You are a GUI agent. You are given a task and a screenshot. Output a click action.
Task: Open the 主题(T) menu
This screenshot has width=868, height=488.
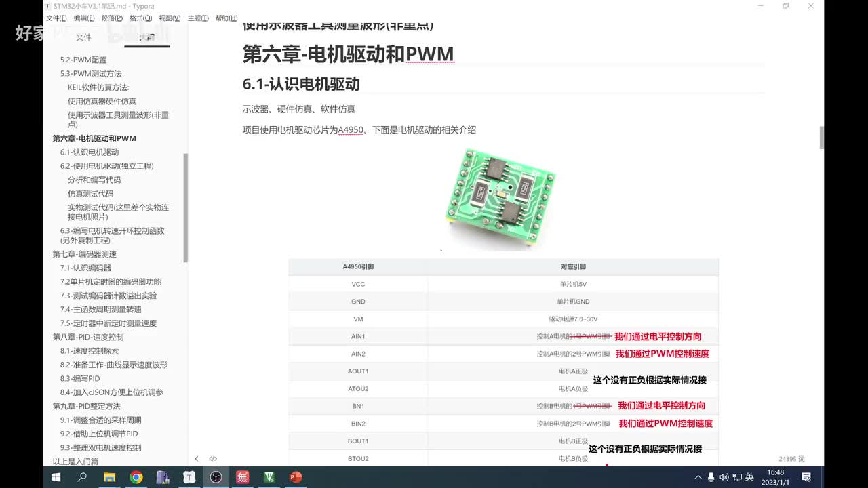tap(197, 18)
